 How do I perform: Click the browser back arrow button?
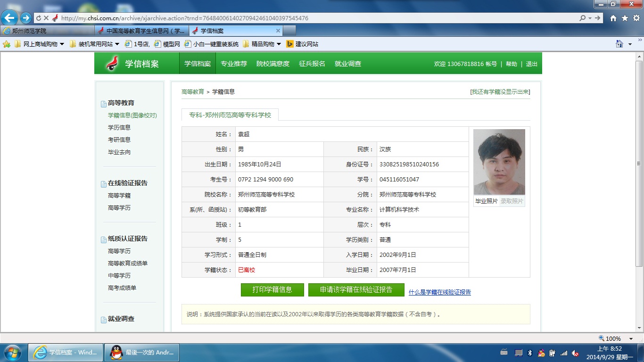point(9,18)
